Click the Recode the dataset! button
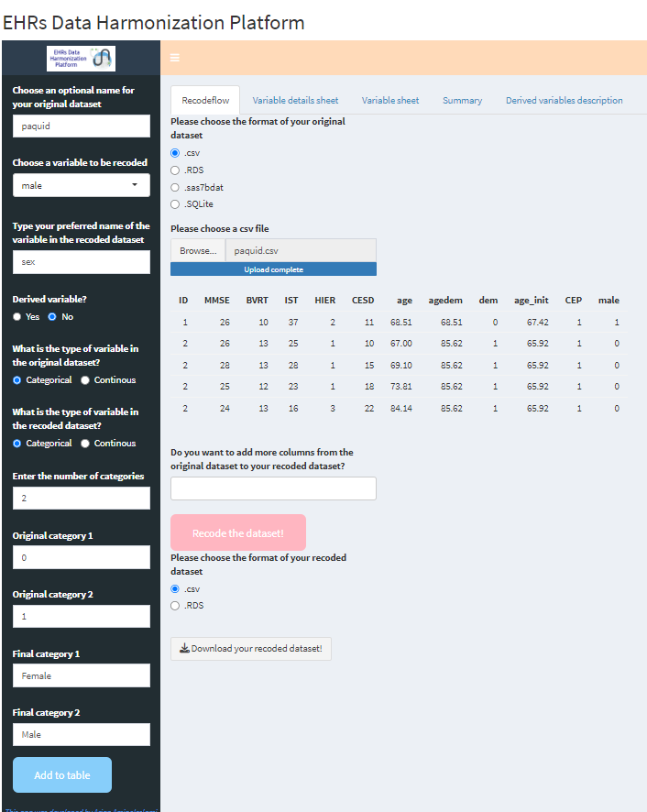The image size is (647, 812). click(x=238, y=532)
